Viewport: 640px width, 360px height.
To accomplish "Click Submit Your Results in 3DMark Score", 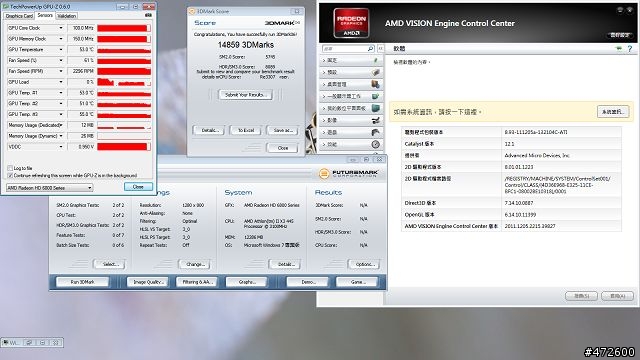I will pyautogui.click(x=245, y=95).
